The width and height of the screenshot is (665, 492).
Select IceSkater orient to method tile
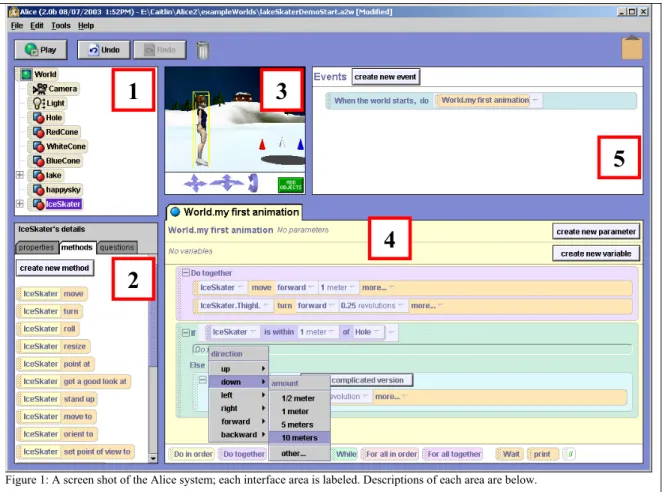pyautogui.click(x=57, y=434)
